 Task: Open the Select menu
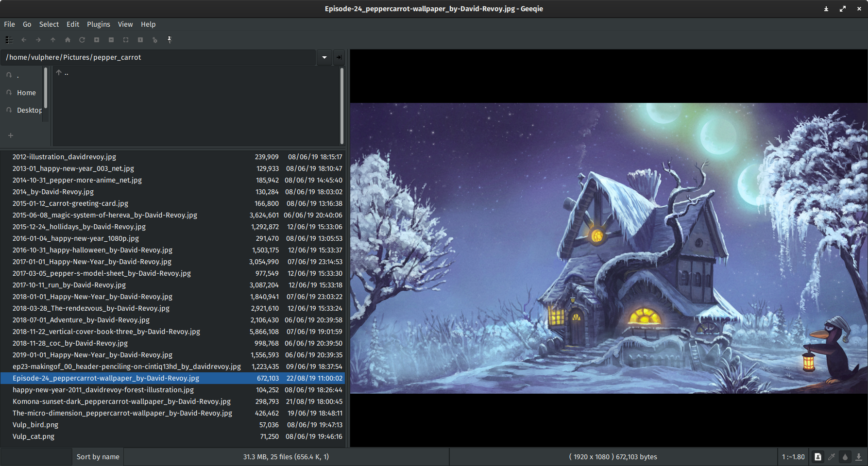pyautogui.click(x=49, y=24)
